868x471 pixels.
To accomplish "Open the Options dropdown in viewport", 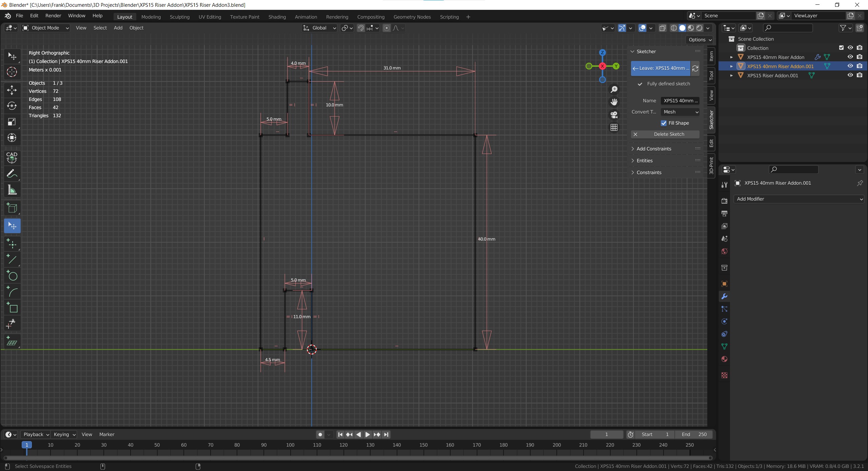I will [700, 40].
